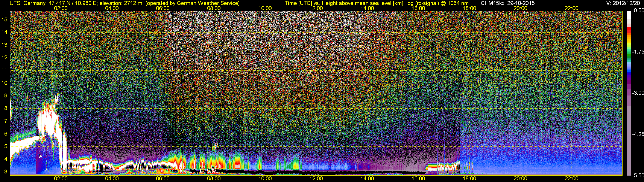Click the 06:00 label on the bottom time axis

pyautogui.click(x=163, y=179)
